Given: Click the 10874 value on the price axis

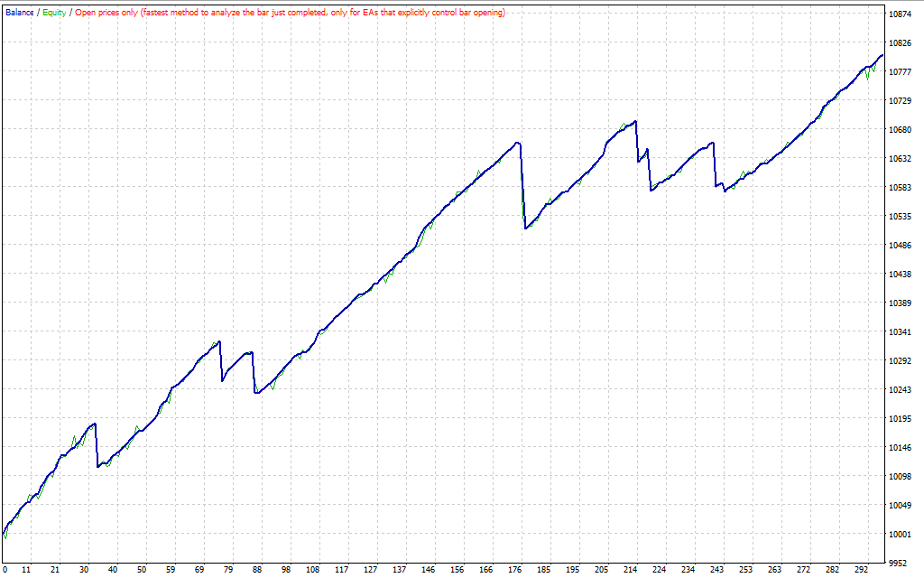Looking at the screenshot, I should pyautogui.click(x=899, y=14).
